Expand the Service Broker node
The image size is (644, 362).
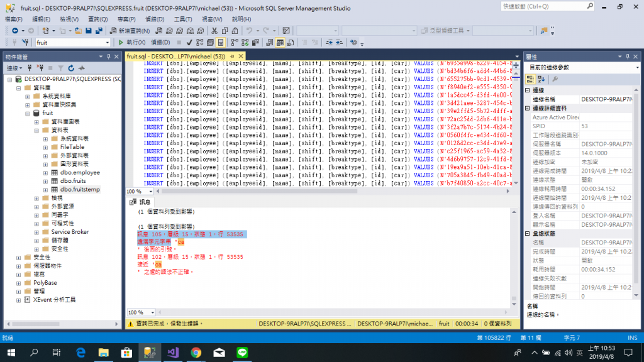[36, 233]
